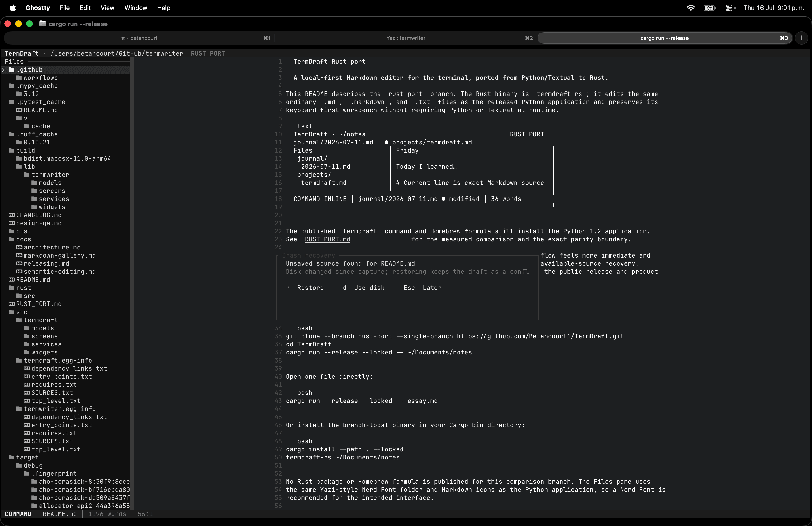Click the folder icon next to dist
812x526 pixels.
pyautogui.click(x=11, y=231)
